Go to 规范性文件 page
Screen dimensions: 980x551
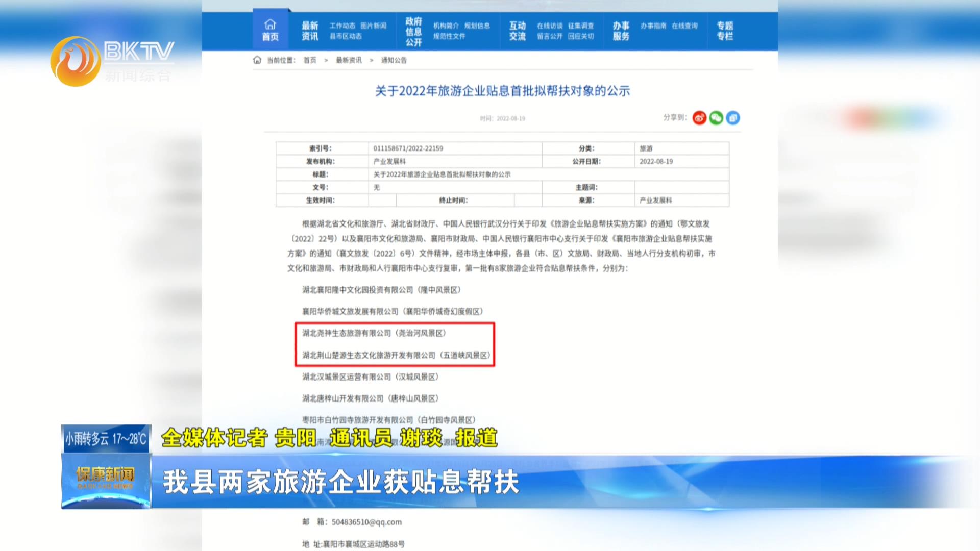(449, 36)
